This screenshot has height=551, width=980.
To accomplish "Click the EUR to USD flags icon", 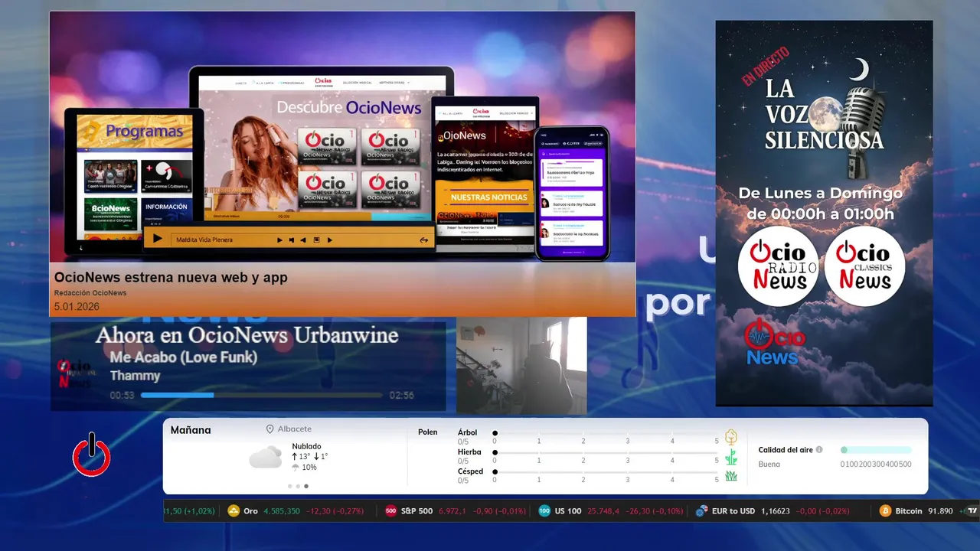I will [701, 510].
